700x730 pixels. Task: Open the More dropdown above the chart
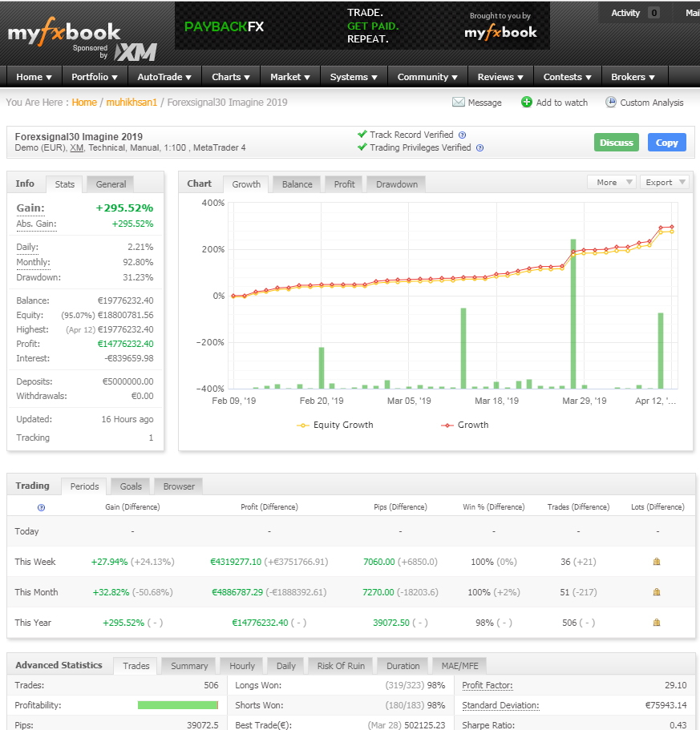[x=611, y=182]
